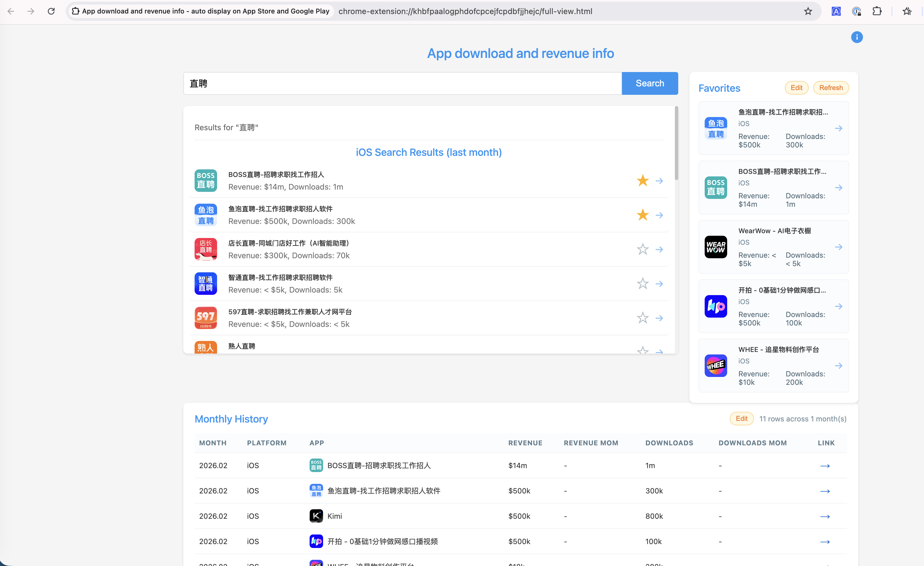This screenshot has width=924, height=566.
Task: Open link arrow for Kimi history row
Action: click(x=825, y=516)
